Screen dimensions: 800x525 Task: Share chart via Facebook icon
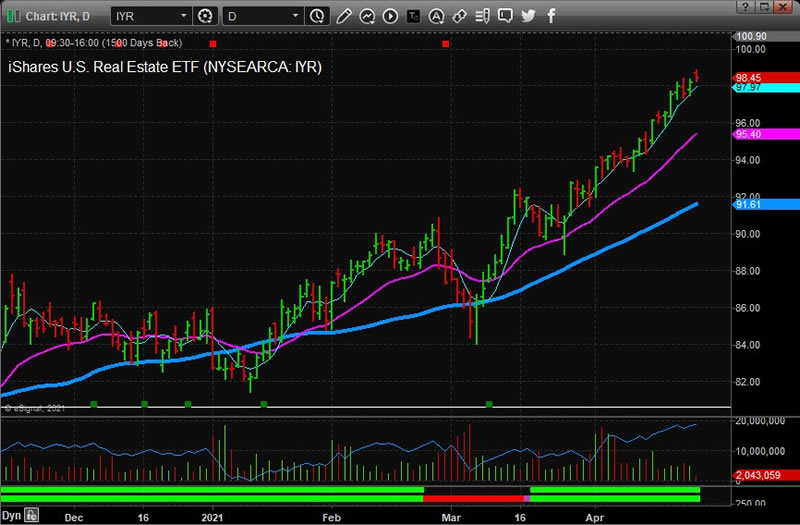click(x=550, y=16)
